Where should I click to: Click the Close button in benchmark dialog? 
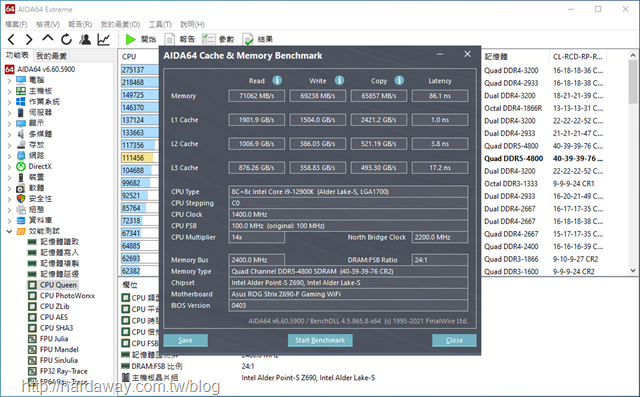[x=454, y=340]
